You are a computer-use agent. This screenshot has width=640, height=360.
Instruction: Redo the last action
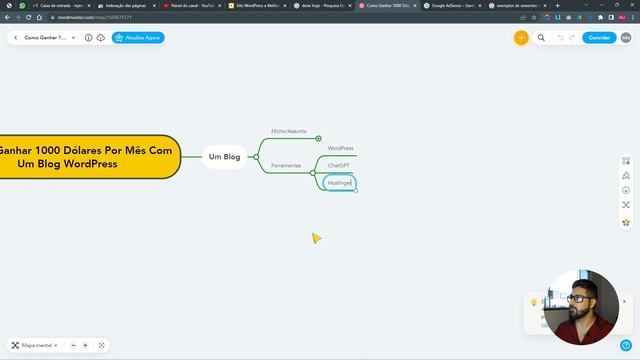coord(572,38)
